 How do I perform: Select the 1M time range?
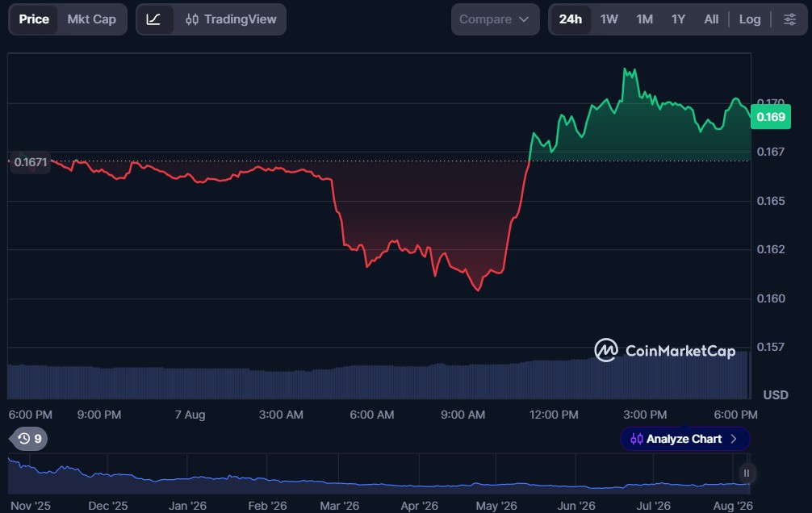(x=644, y=19)
